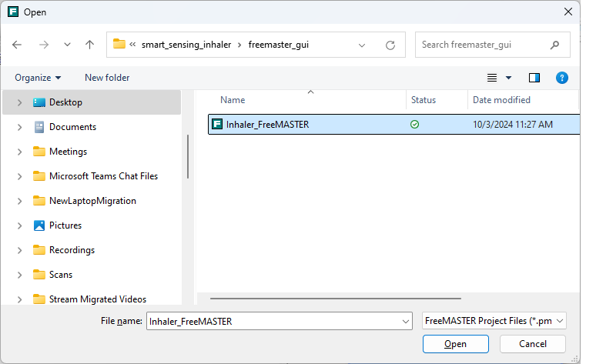Open the File name dropdown arrow

pyautogui.click(x=406, y=322)
